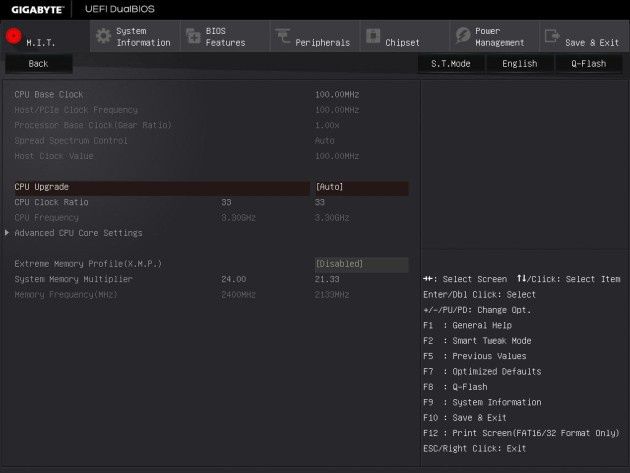Click the System Information gear icon

point(103,36)
